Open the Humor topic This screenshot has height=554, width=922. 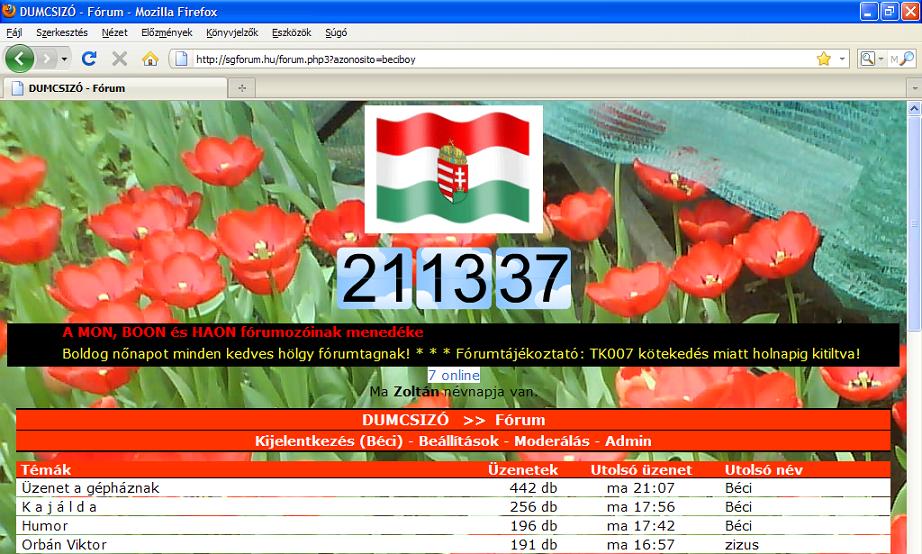click(45, 526)
